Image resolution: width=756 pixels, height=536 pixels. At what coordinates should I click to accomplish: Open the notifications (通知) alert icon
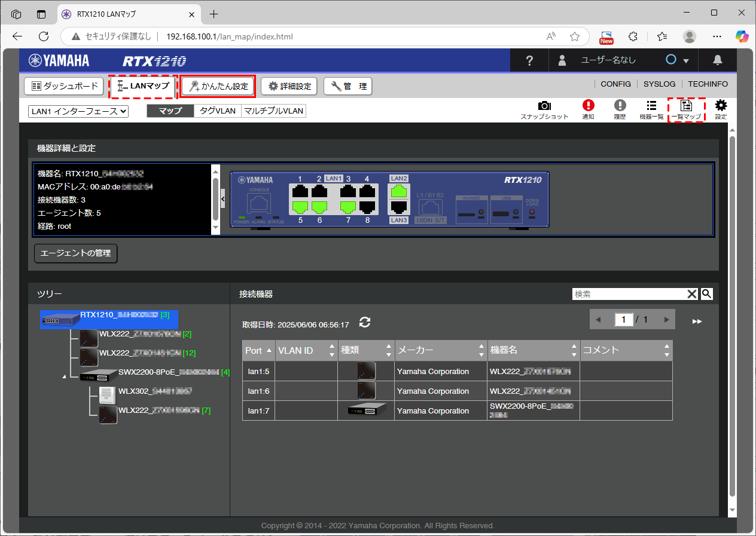point(589,110)
